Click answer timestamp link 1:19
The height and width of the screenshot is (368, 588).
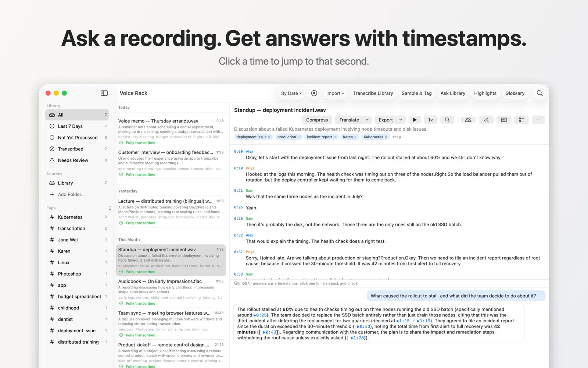pyautogui.click(x=423, y=321)
